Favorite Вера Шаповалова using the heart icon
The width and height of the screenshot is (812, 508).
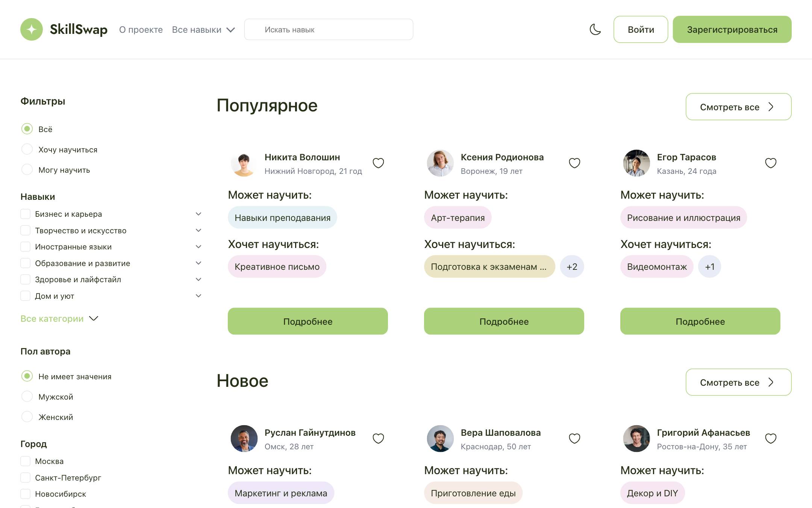click(x=574, y=438)
